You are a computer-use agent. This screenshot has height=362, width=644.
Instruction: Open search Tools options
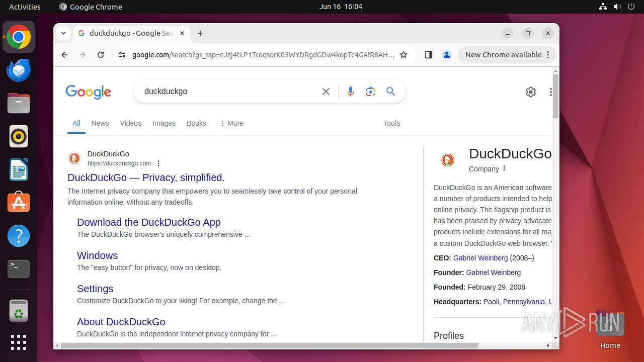pyautogui.click(x=391, y=123)
